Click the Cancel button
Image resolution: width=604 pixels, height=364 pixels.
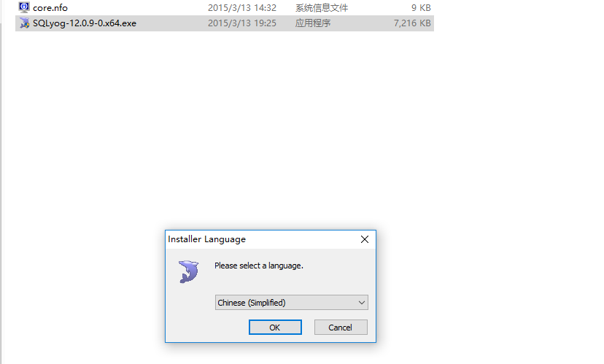[341, 328]
